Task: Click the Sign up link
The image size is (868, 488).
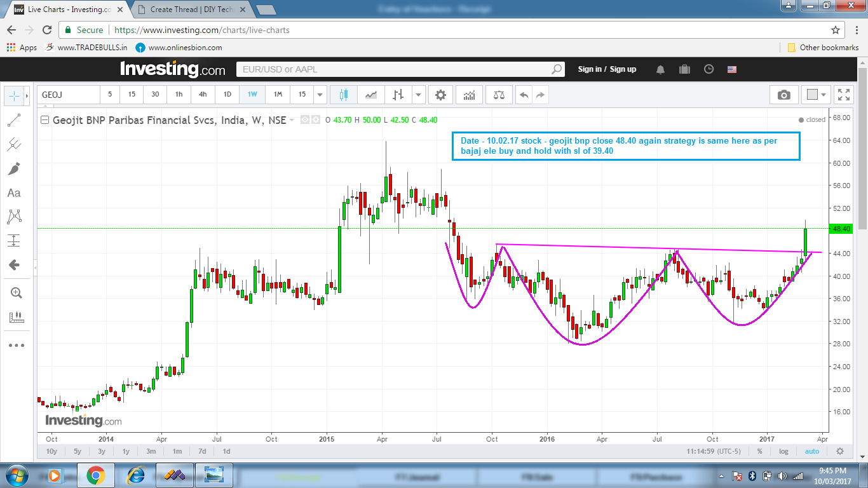Action: (x=623, y=69)
